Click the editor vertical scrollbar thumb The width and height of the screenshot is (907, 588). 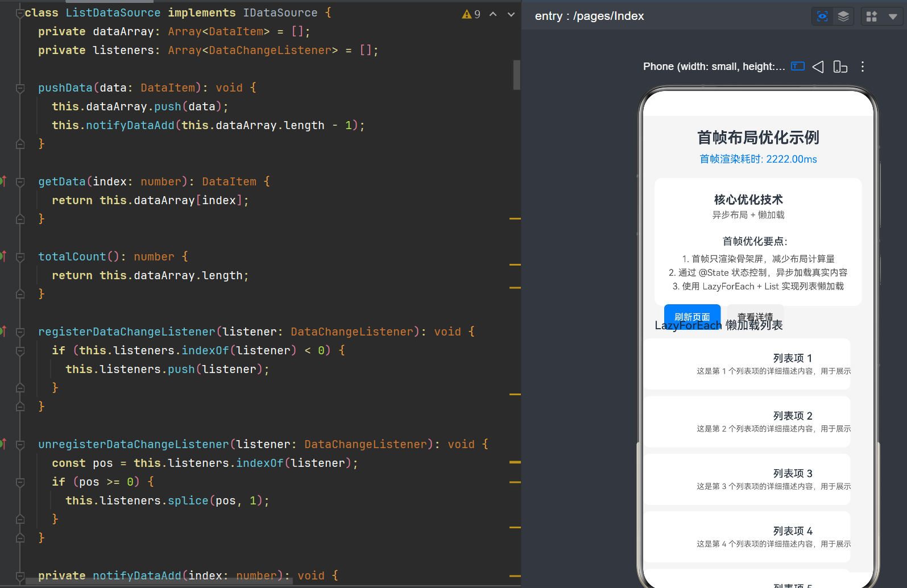[x=516, y=75]
